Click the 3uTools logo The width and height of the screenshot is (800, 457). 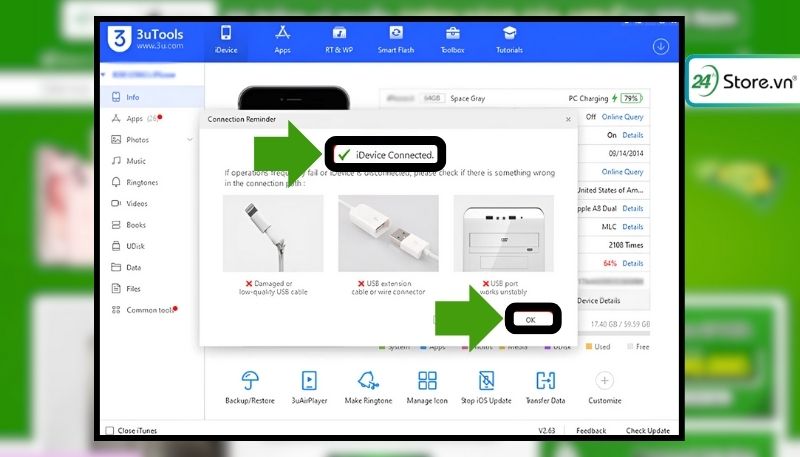point(145,39)
